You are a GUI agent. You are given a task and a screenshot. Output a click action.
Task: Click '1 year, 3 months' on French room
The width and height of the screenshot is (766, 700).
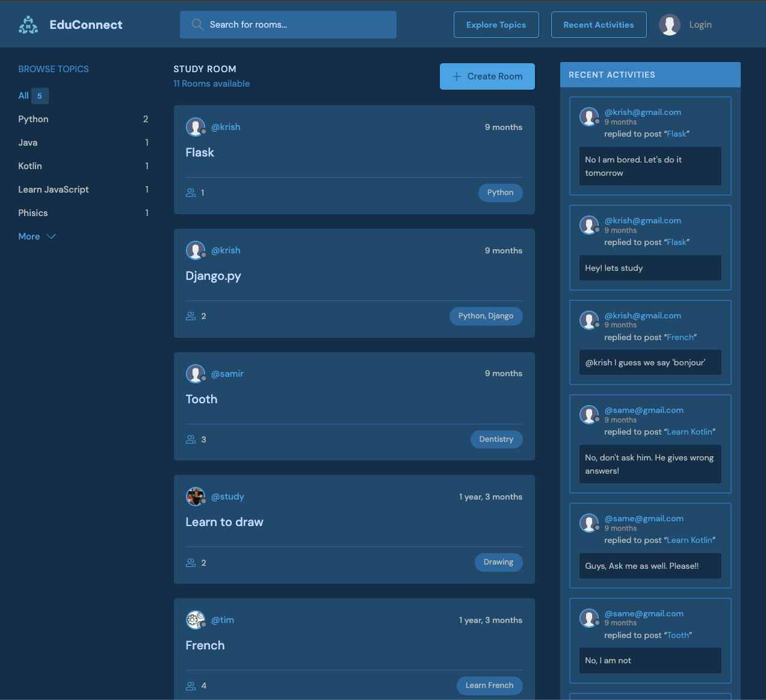(491, 620)
